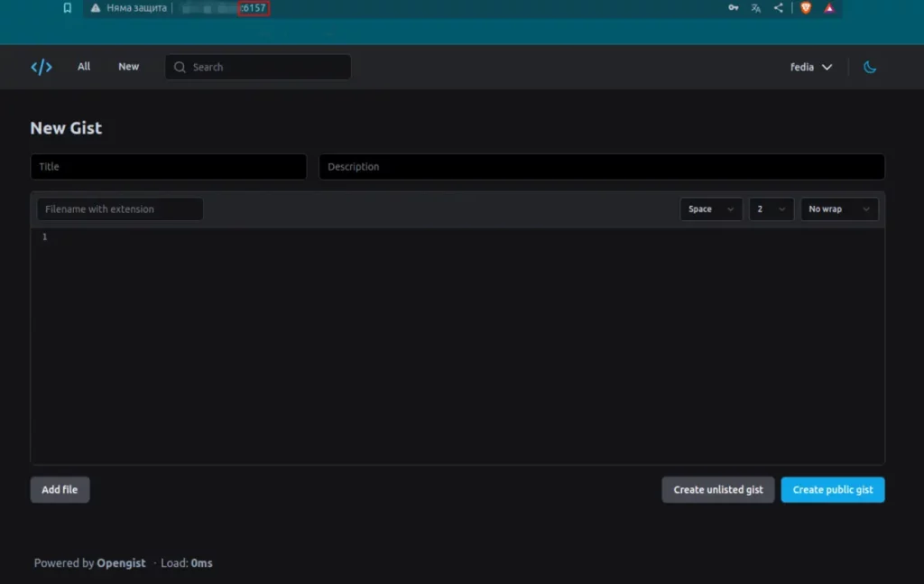The image size is (924, 584).
Task: Select the New menu item
Action: tap(128, 67)
